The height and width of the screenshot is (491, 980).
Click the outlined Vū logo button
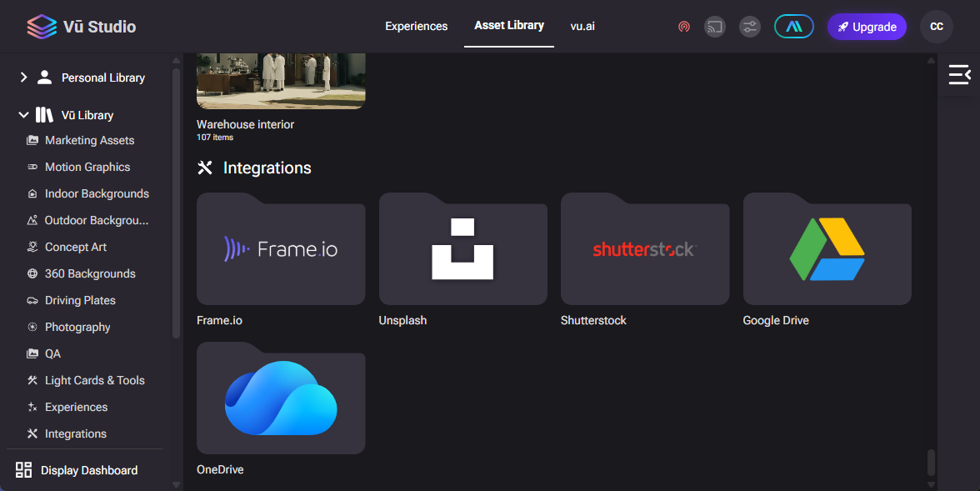(x=793, y=27)
